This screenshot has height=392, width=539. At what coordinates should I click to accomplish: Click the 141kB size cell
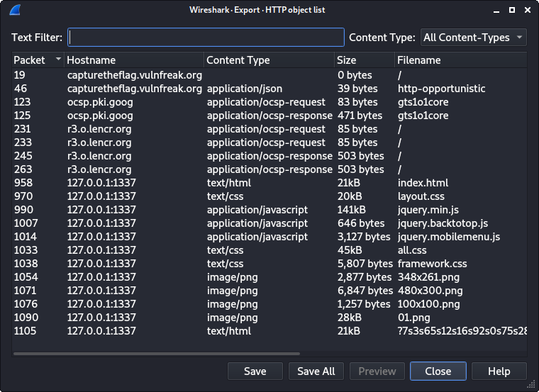click(351, 210)
